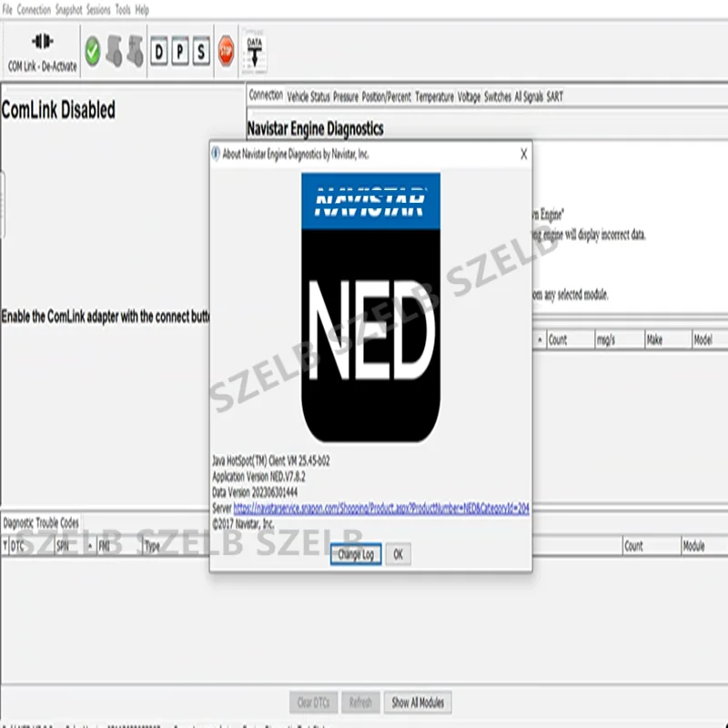Viewport: 728px width, 728px height.
Task: Switch to the SART tab
Action: pos(555,96)
